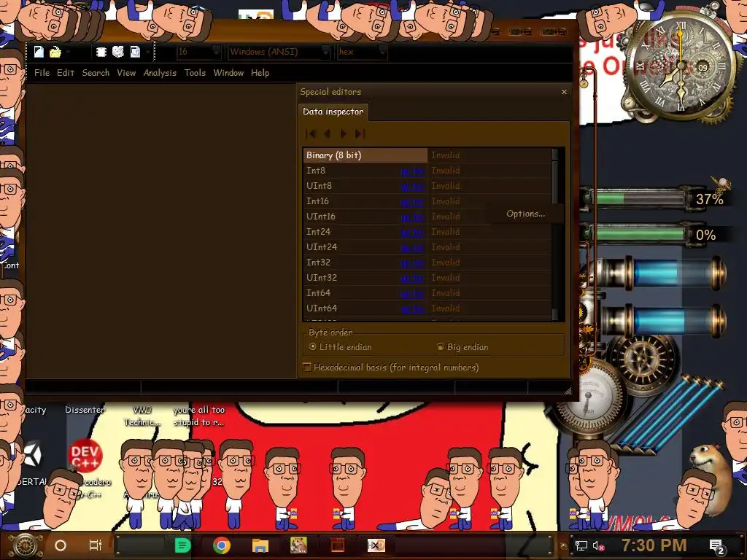Open the hamster box app on taskbar

click(x=298, y=545)
